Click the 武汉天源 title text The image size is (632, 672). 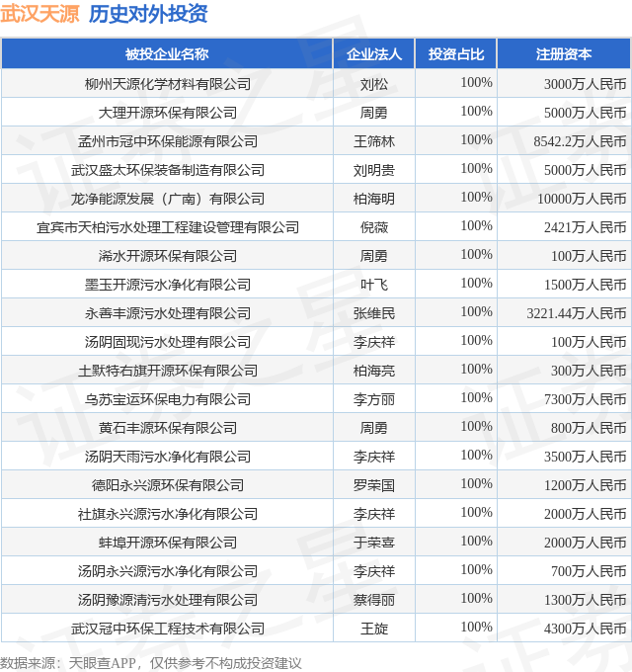[x=39, y=14]
